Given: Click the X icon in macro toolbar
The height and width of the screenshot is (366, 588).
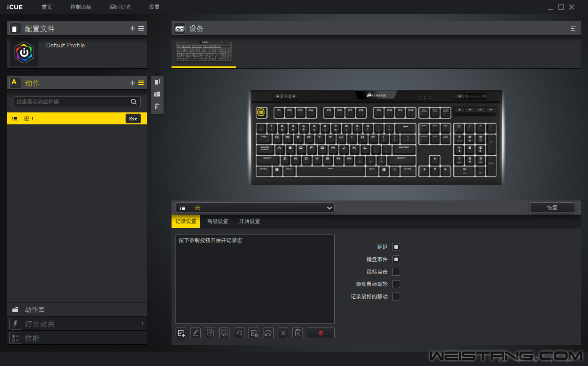Looking at the screenshot, I should point(283,333).
